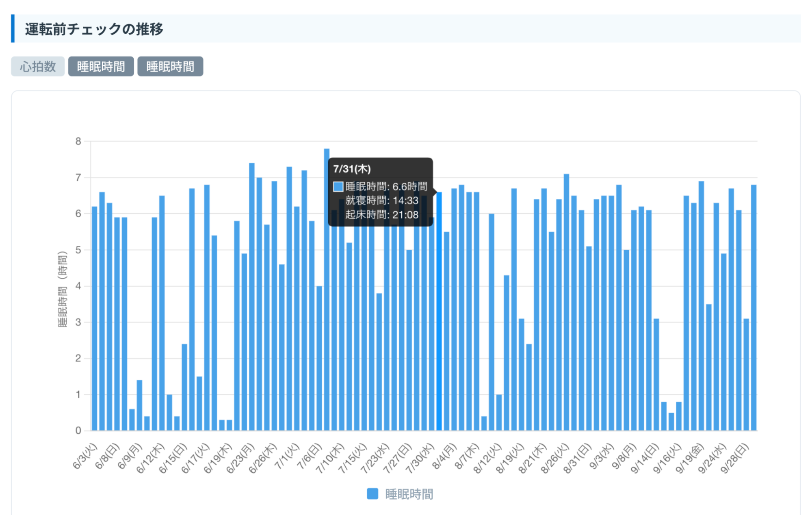Click the 起床時間: 21:08 tooltip line

coord(381,215)
